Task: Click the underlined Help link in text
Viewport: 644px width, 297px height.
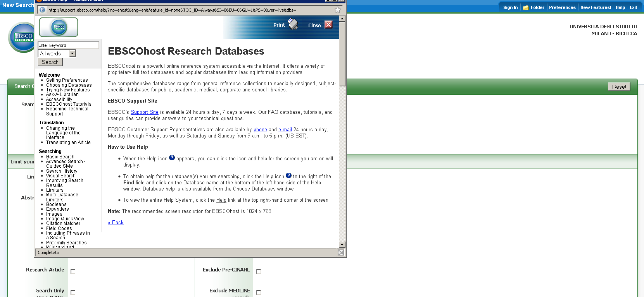Action: tap(221, 200)
